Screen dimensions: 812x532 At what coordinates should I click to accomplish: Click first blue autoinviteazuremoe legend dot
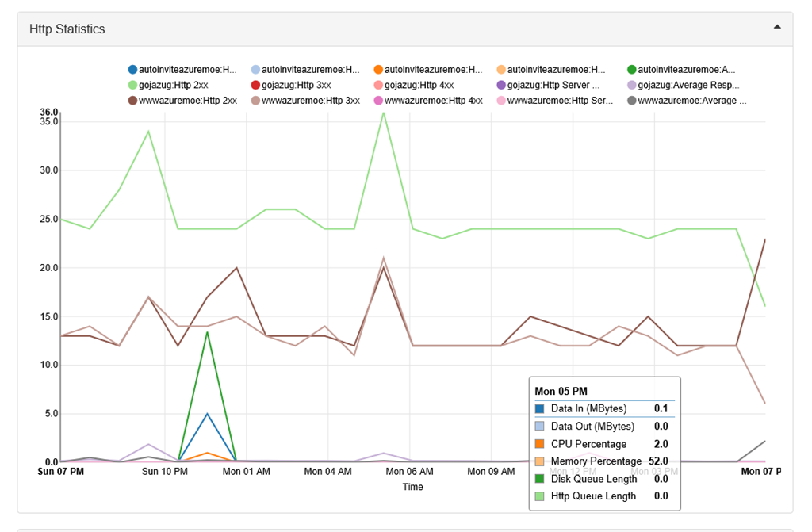point(132,70)
